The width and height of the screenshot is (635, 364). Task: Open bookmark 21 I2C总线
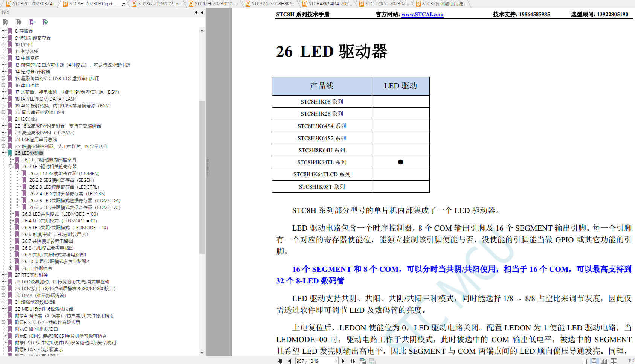click(26, 119)
